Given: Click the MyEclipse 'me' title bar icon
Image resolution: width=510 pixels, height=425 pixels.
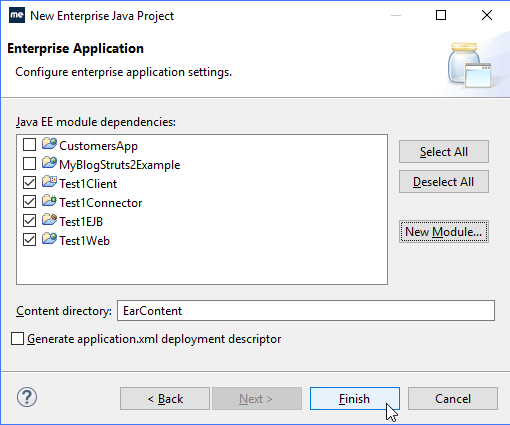Looking at the screenshot, I should pos(17,15).
